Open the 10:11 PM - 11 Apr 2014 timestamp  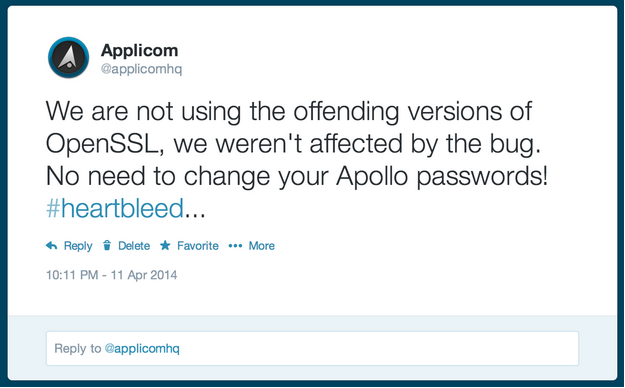[112, 275]
